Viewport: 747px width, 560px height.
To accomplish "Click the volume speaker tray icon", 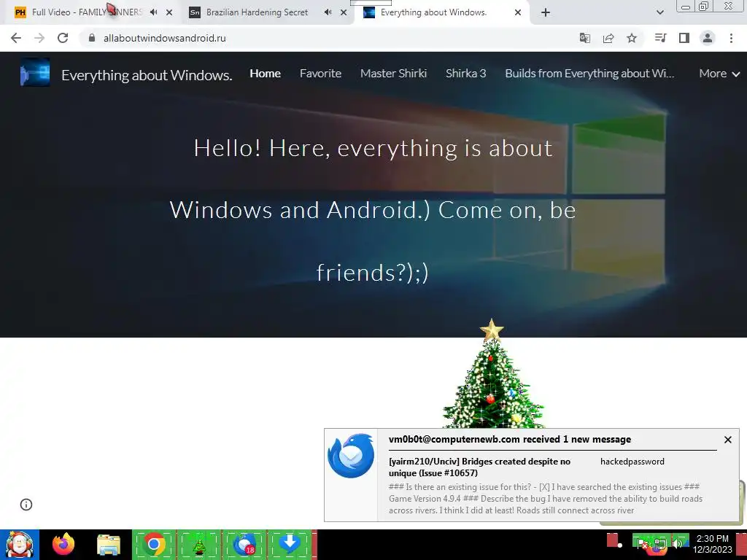I will pos(676,543).
